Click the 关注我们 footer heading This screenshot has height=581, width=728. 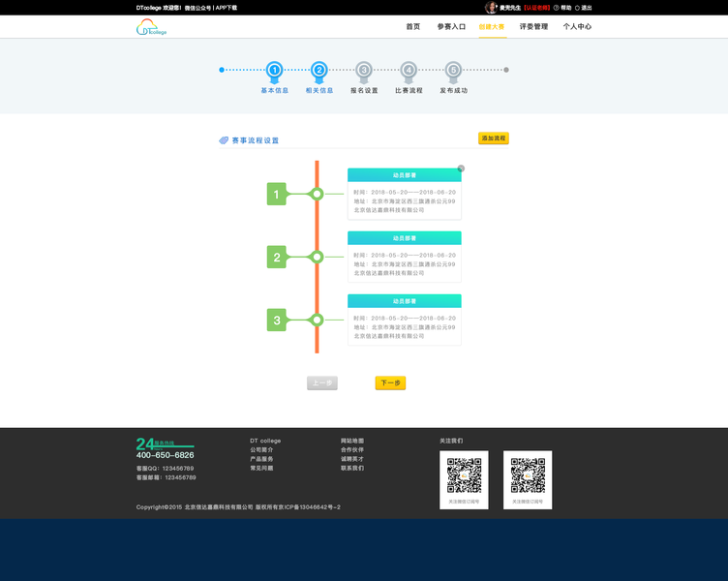(451, 441)
